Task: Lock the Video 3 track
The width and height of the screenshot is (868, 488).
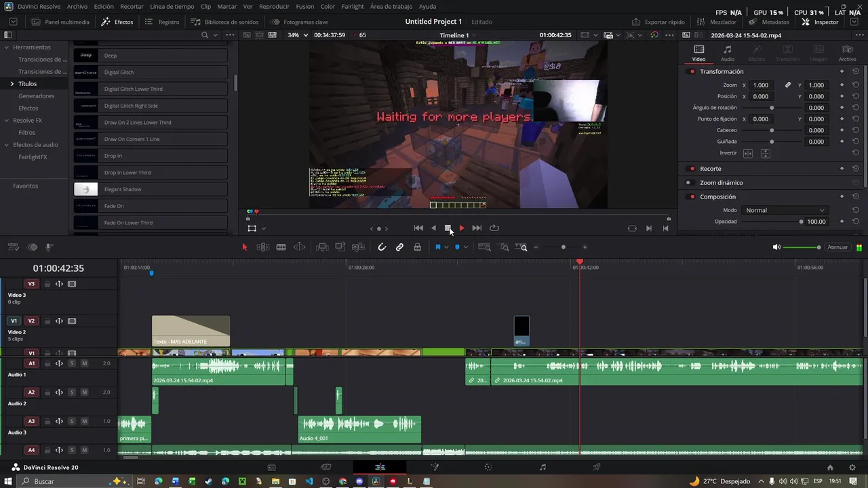Action: [x=47, y=284]
